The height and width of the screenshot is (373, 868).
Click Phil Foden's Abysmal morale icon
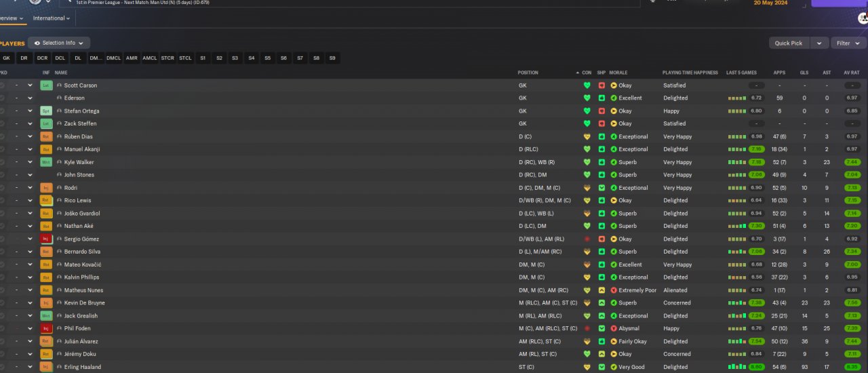click(x=614, y=328)
